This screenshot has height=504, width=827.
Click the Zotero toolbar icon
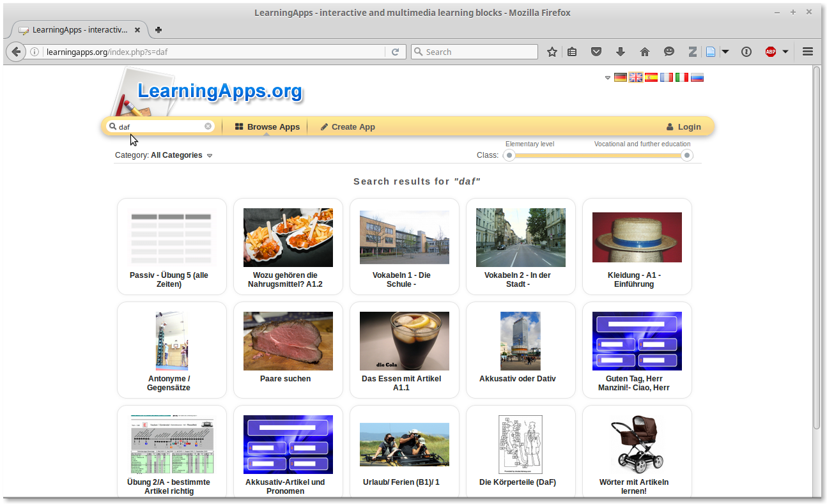693,52
